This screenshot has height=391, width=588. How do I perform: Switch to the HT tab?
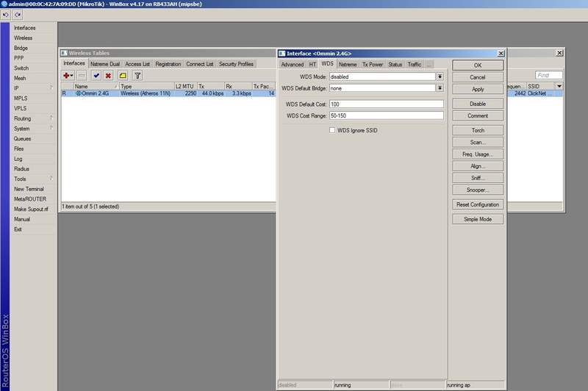(312, 65)
